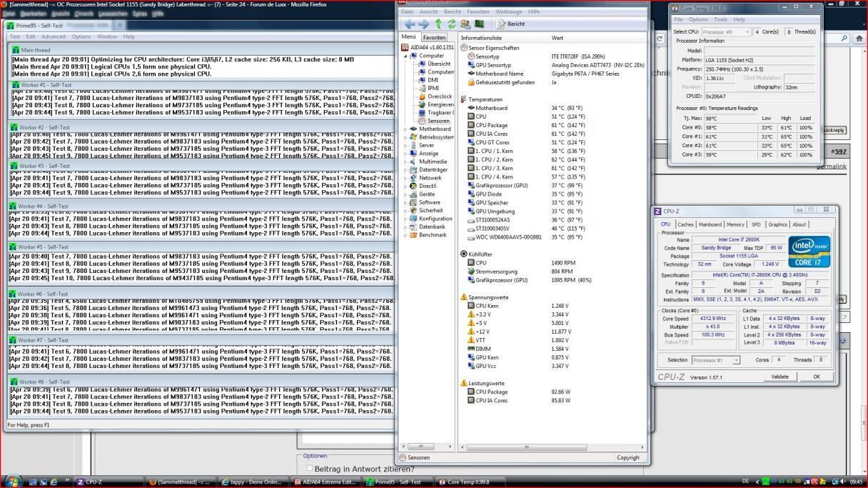Click AIDA64 refresh icon
This screenshot has height=488, width=868.
(451, 24)
